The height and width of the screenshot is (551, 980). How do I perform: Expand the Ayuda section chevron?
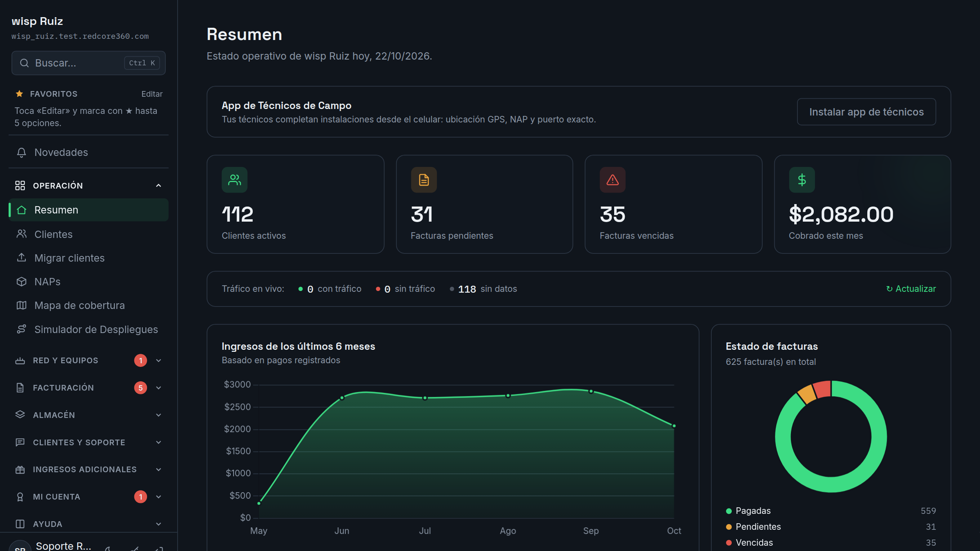click(158, 524)
